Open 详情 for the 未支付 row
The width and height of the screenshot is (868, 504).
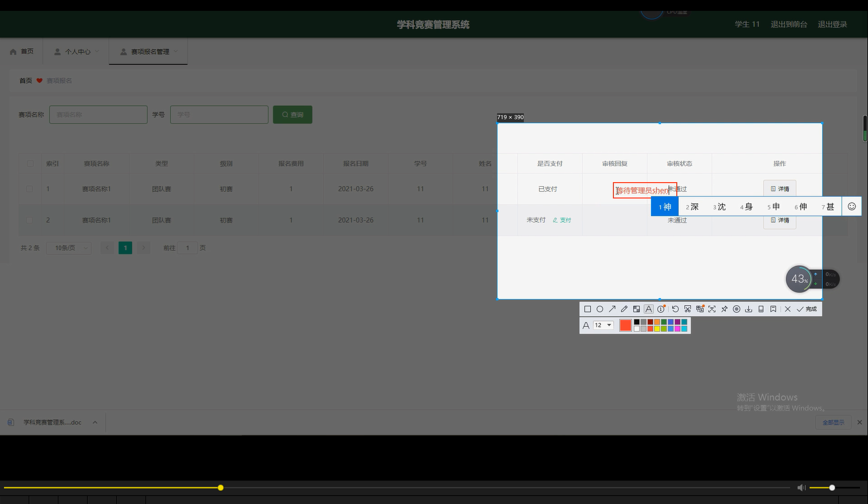[x=780, y=220]
